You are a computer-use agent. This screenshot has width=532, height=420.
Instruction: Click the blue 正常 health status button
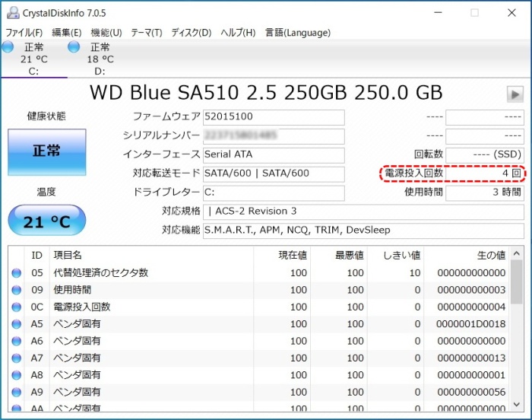click(x=47, y=152)
